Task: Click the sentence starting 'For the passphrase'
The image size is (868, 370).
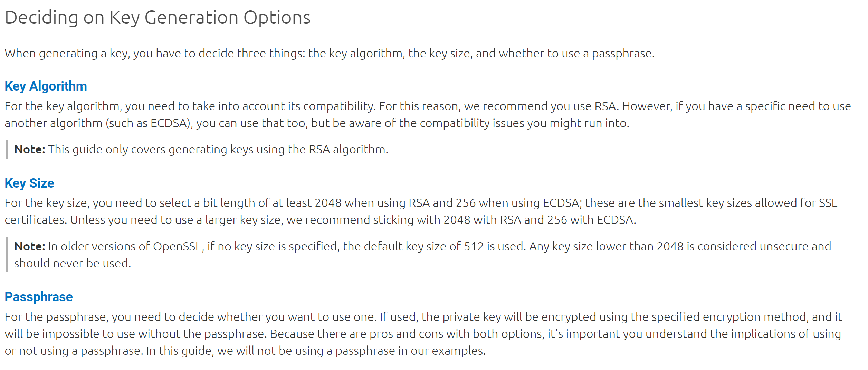Action: [191, 317]
